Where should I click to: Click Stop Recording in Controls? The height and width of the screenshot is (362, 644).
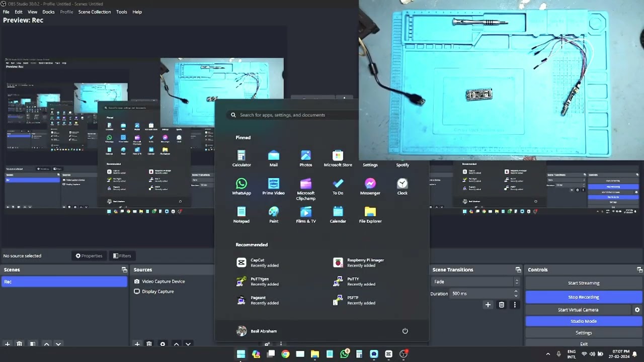pyautogui.click(x=584, y=297)
